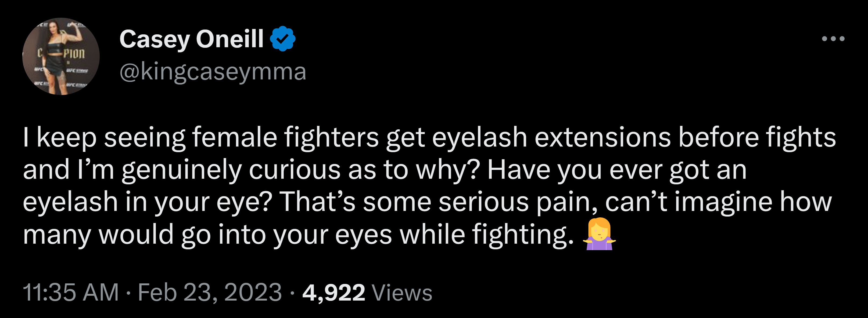
Task: Click the tweet line ending 'while fighting.'
Action: [x=298, y=235]
